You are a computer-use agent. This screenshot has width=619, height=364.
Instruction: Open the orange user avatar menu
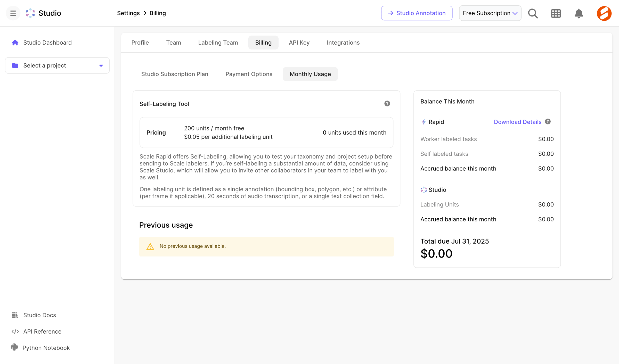(604, 13)
